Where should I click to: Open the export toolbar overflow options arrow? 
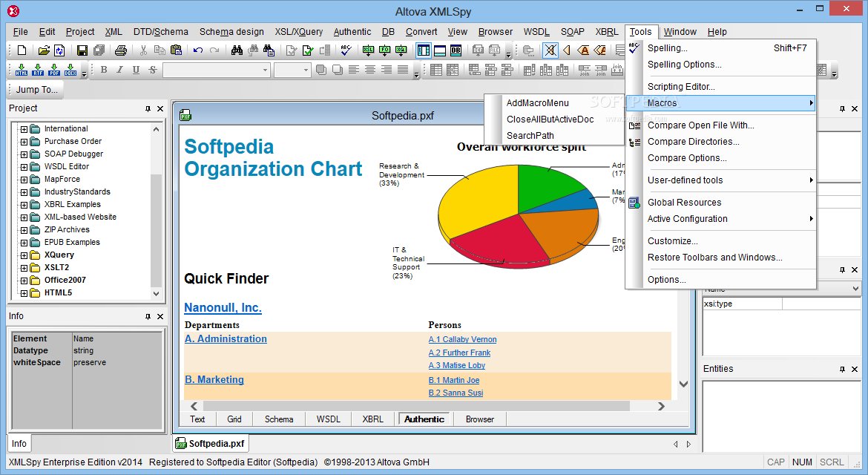point(84,73)
